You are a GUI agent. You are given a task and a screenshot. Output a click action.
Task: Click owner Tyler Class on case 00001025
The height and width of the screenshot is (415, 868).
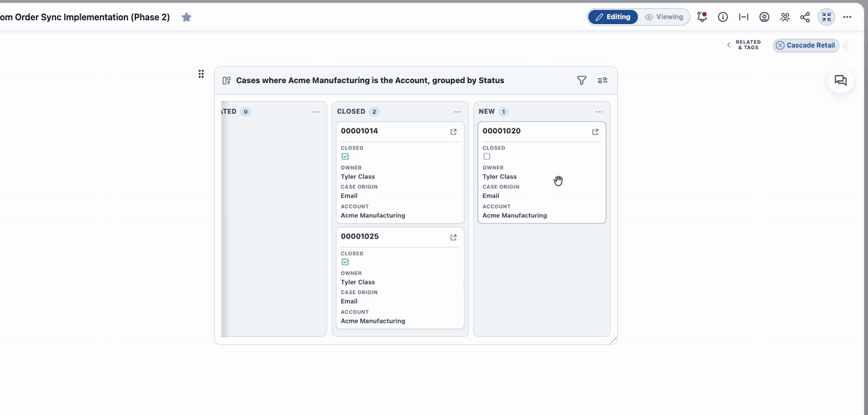(358, 283)
